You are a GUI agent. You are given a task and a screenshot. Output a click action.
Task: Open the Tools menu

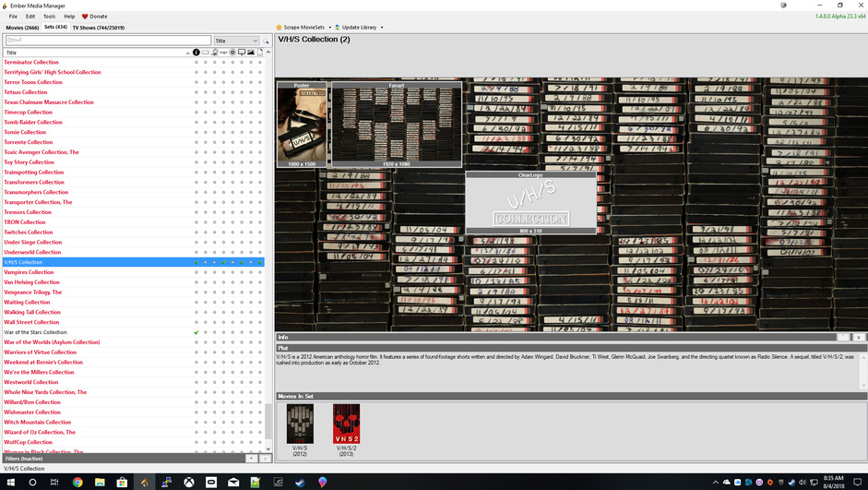coord(49,17)
